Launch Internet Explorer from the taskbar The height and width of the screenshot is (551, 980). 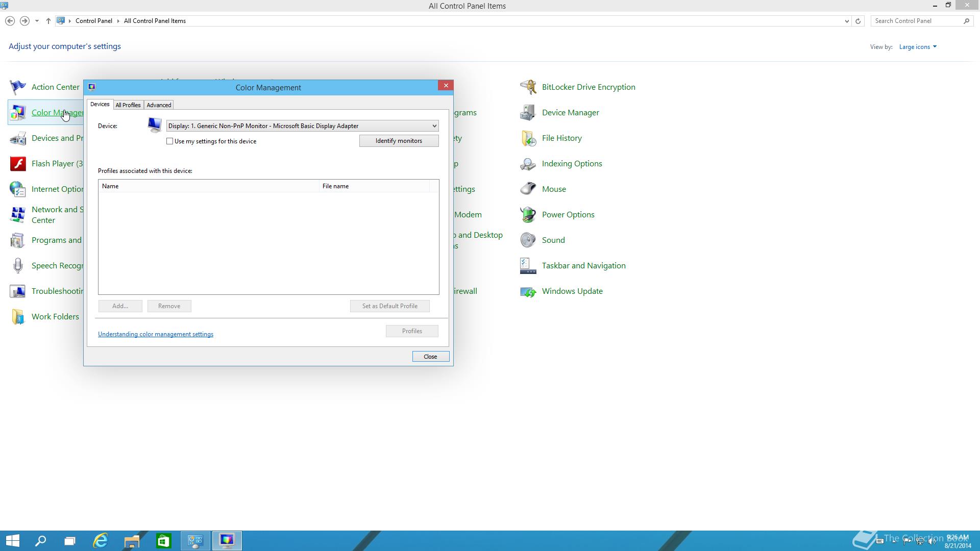point(101,541)
